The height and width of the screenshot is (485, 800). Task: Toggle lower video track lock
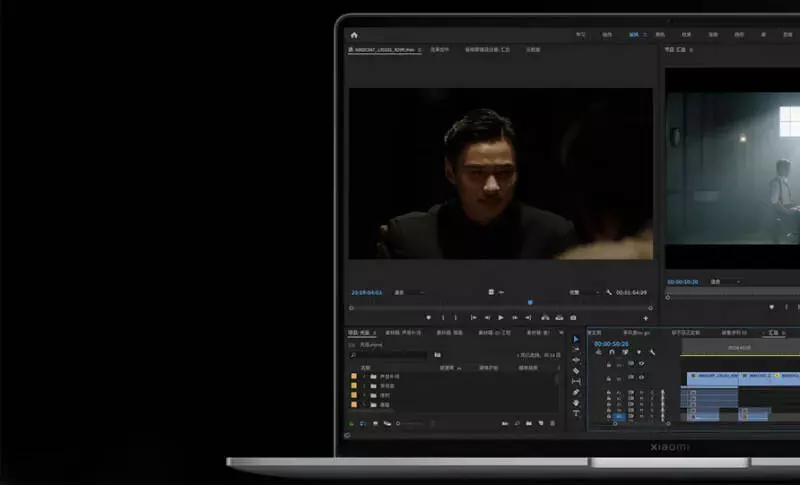[x=609, y=378]
